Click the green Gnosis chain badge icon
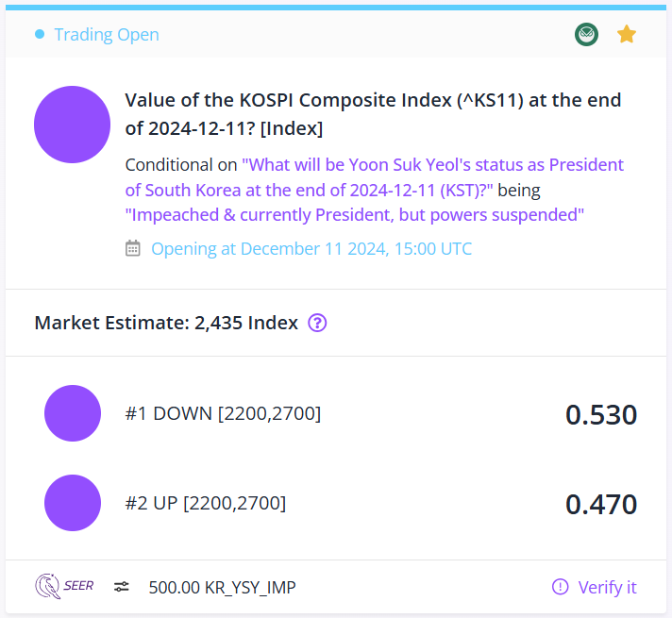 586,34
